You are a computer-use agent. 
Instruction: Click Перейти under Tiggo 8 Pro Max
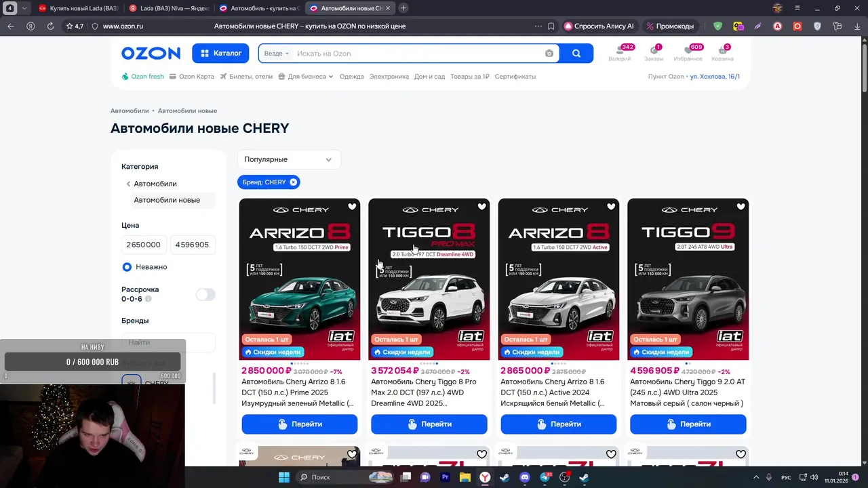coord(429,424)
